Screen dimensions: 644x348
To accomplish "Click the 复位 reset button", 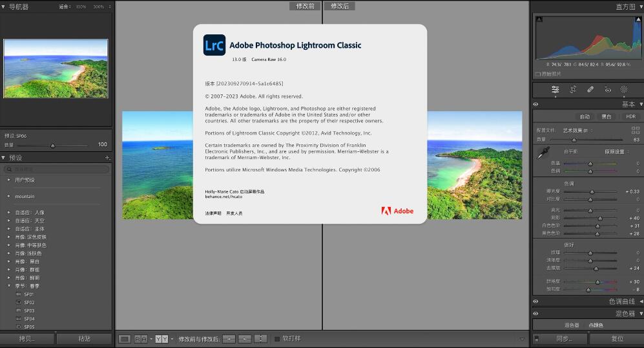I will tap(618, 339).
